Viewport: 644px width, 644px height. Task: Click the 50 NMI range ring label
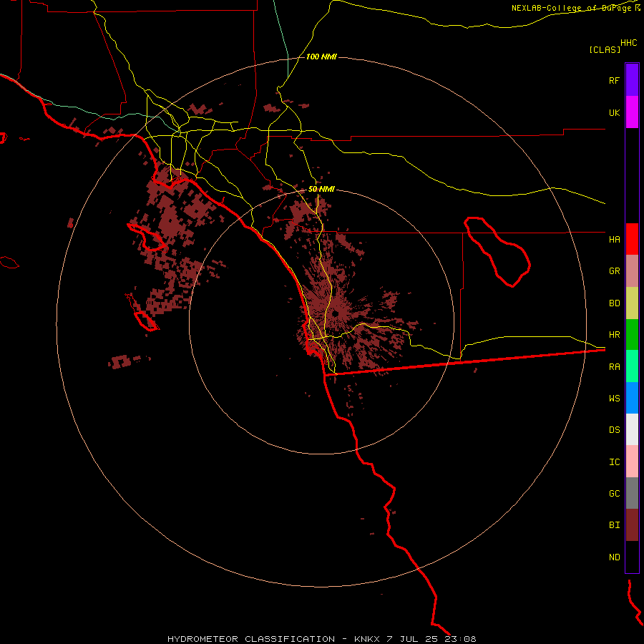[x=321, y=189]
